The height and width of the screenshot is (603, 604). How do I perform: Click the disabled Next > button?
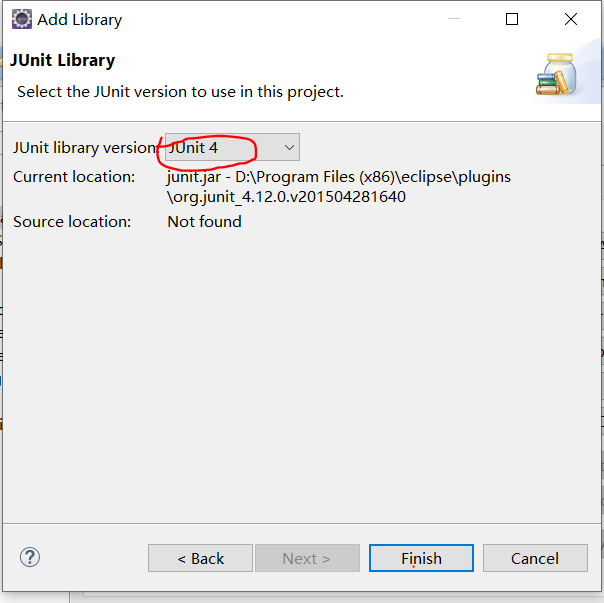[x=307, y=558]
